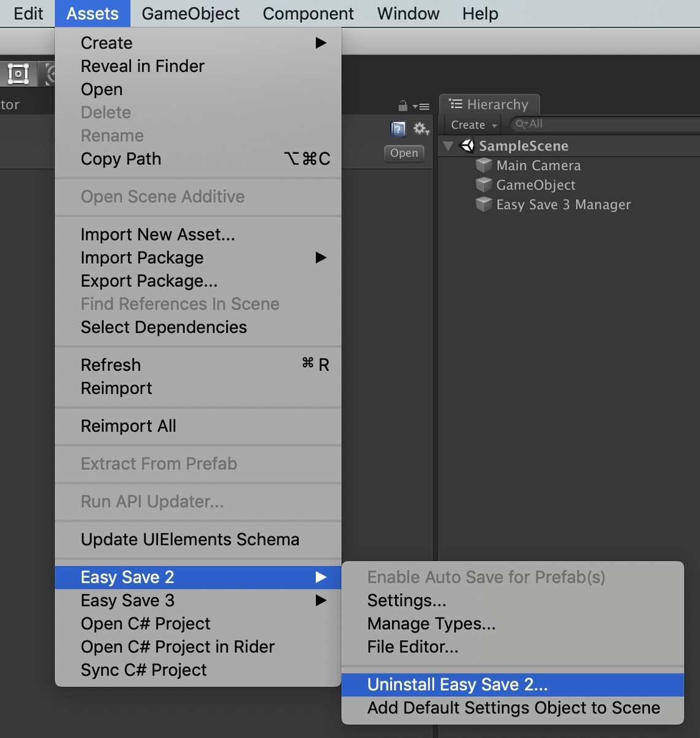Screen dimensions: 700x738
Task: Click the Assets menu in menu bar
Action: coord(92,14)
